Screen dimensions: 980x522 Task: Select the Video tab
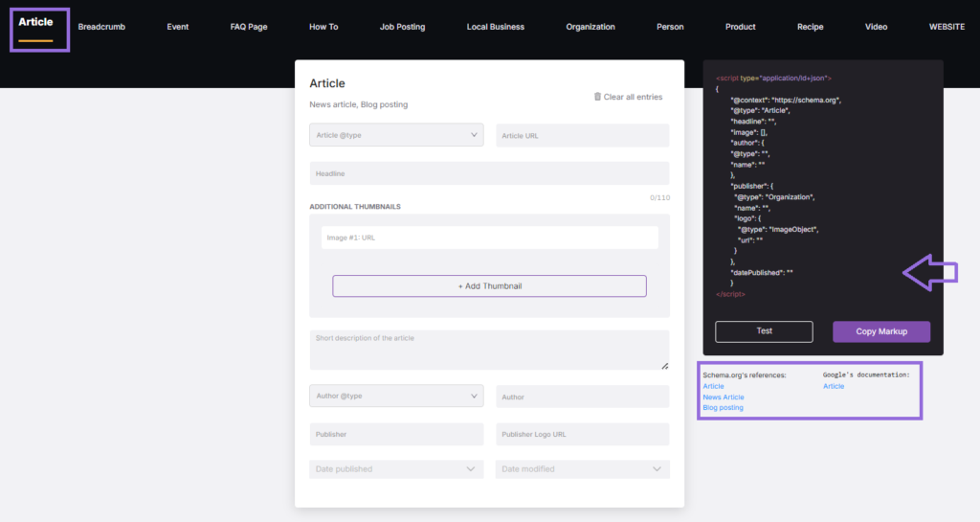click(876, 27)
